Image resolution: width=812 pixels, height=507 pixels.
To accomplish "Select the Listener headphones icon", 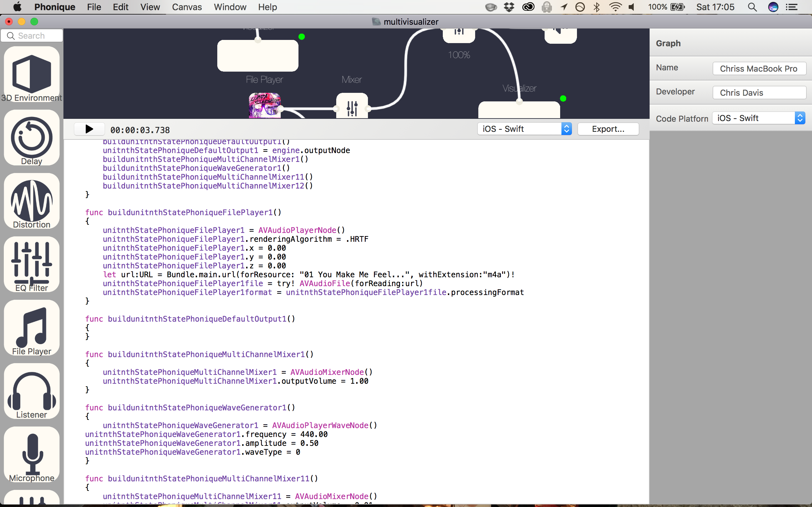I will pyautogui.click(x=31, y=391).
